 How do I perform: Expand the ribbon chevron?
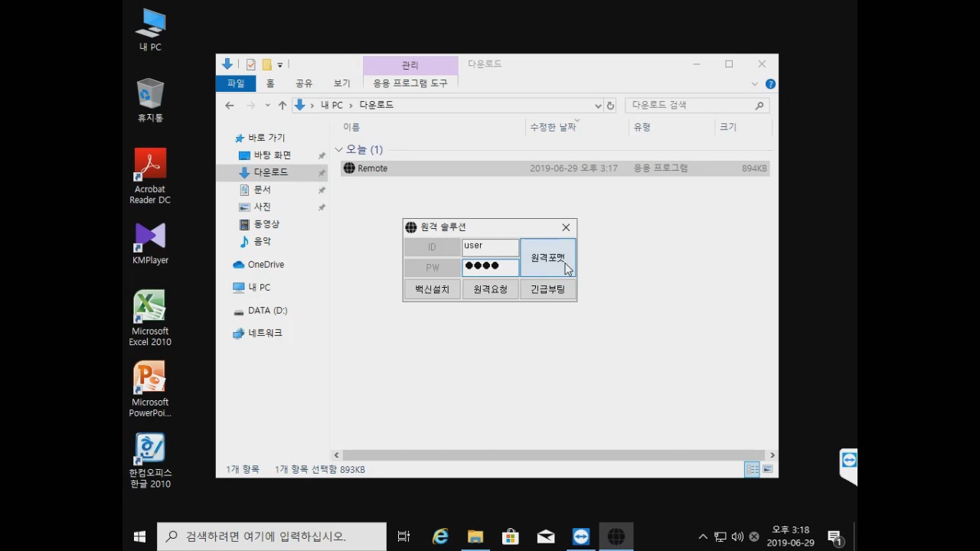click(x=754, y=84)
